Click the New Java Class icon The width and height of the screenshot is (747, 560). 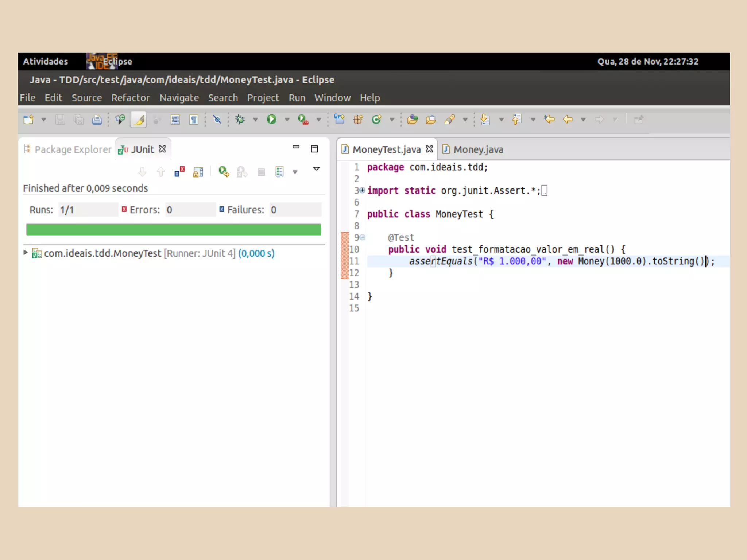point(377,120)
